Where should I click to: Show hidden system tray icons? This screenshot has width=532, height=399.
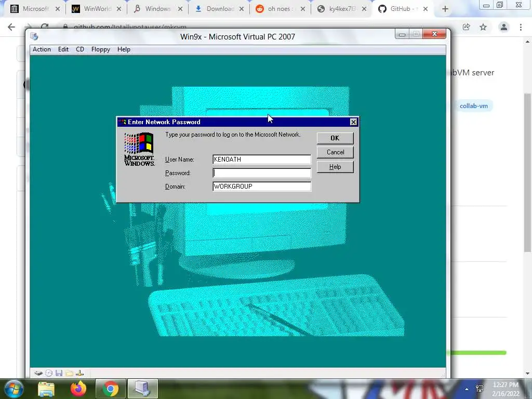point(467,389)
